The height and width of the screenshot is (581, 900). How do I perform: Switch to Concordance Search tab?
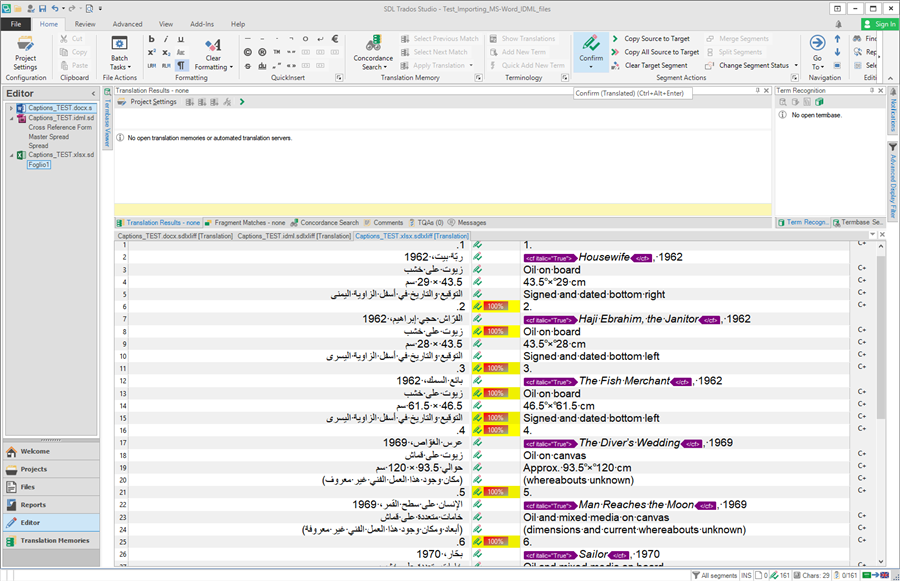point(325,223)
